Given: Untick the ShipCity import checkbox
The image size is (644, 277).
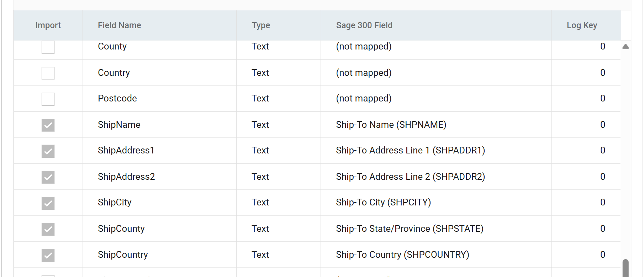Looking at the screenshot, I should [x=48, y=203].
